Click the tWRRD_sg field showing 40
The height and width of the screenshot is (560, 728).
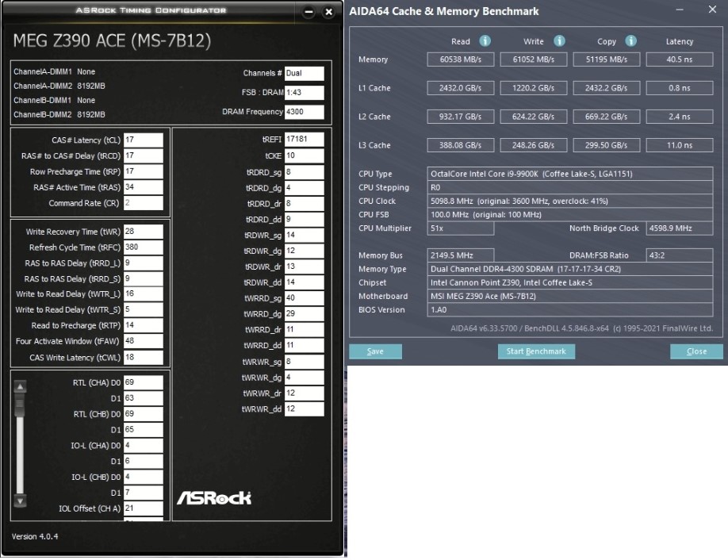click(x=304, y=298)
